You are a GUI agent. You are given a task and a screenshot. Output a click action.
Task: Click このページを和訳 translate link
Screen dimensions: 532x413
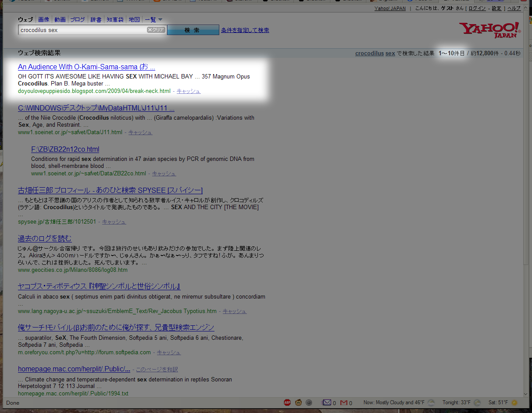pyautogui.click(x=157, y=370)
